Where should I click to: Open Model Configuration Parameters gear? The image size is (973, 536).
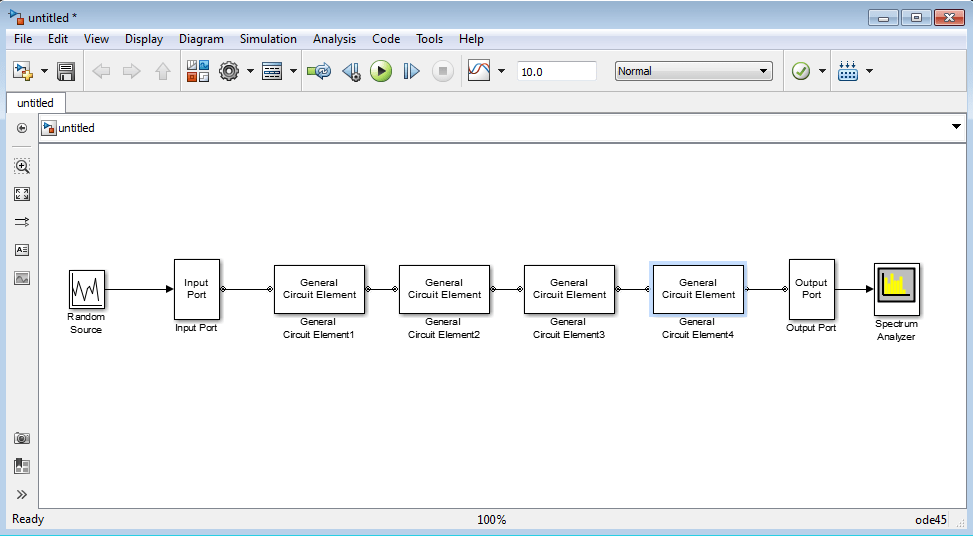pyautogui.click(x=229, y=71)
